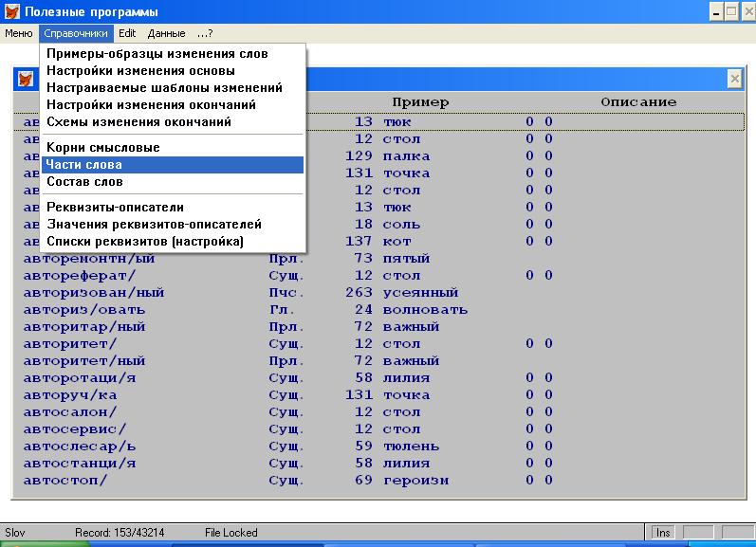
Task: Select the row авторемонтн/ый
Action: (378, 258)
